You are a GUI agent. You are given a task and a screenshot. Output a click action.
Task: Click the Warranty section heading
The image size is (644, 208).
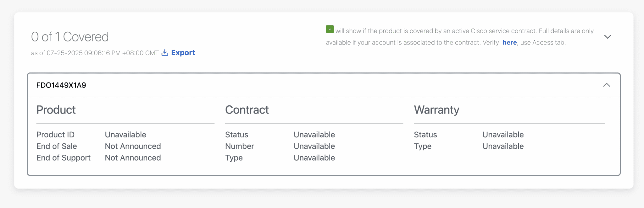point(436,110)
